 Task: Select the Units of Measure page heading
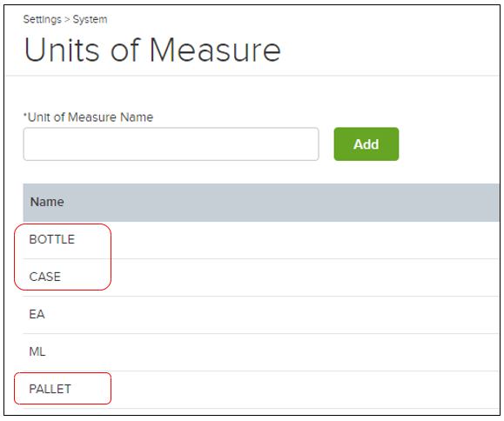[x=152, y=50]
